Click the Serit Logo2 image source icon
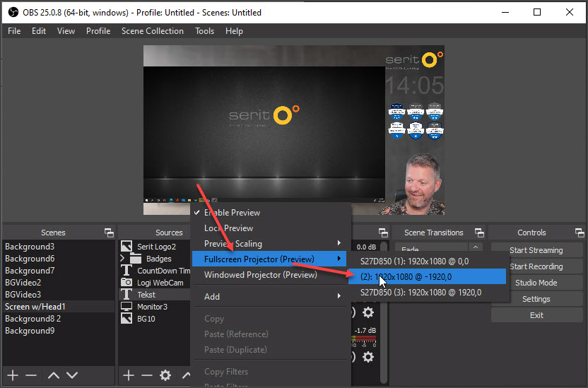The height and width of the screenshot is (388, 588). pyautogui.click(x=127, y=246)
